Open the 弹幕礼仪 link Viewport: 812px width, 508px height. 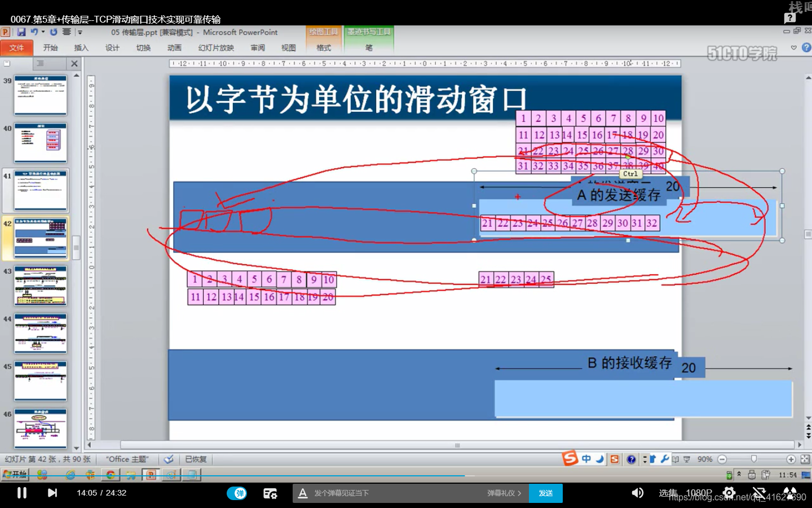(x=504, y=493)
